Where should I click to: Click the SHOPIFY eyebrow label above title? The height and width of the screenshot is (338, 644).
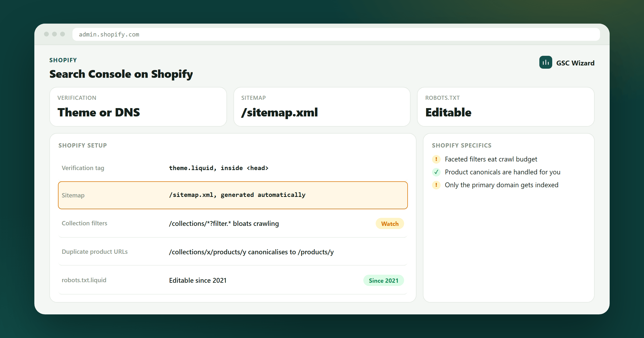[x=63, y=60]
